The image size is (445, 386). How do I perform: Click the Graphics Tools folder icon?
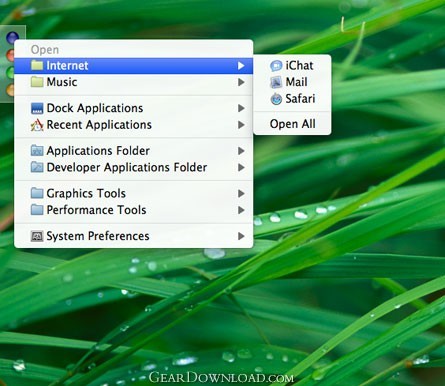(x=37, y=193)
